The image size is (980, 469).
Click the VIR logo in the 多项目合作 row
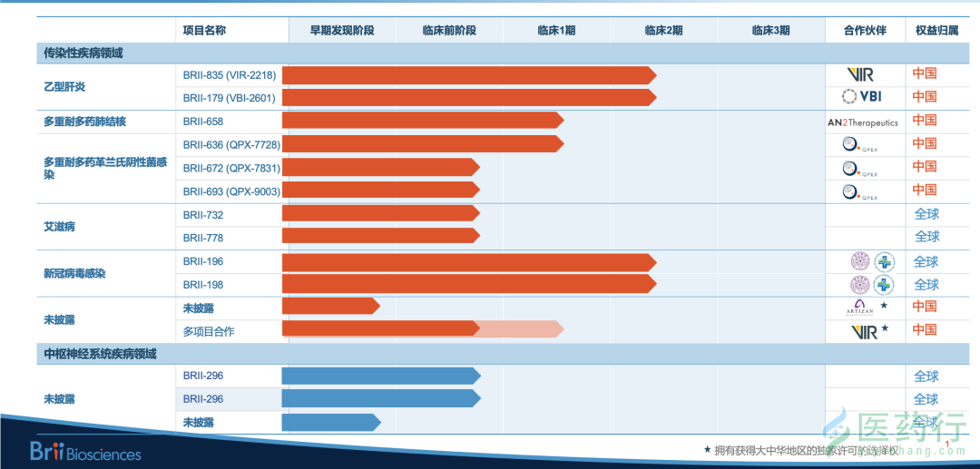point(865,331)
